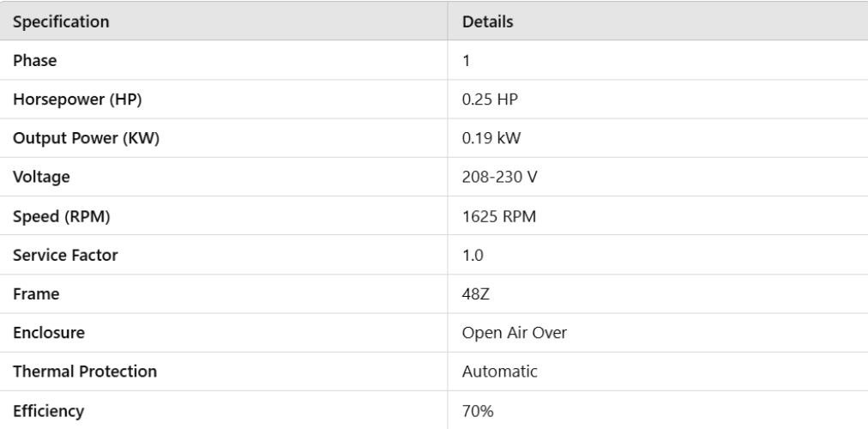
Task: Select the Phase row label
Action: coord(33,62)
